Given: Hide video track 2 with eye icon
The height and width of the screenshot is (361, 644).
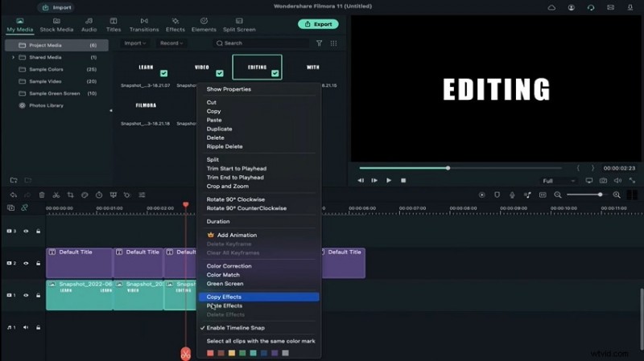Looking at the screenshot, I should click(26, 264).
